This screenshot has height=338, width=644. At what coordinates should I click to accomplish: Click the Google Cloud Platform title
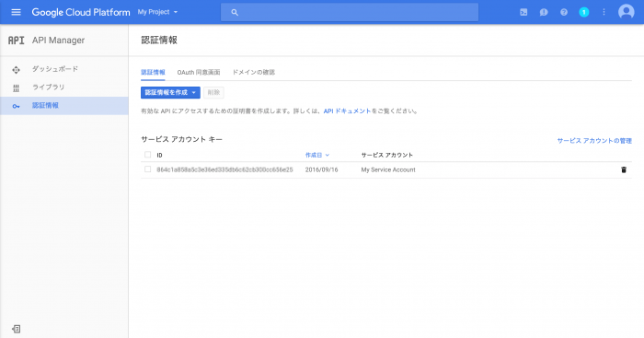point(81,12)
